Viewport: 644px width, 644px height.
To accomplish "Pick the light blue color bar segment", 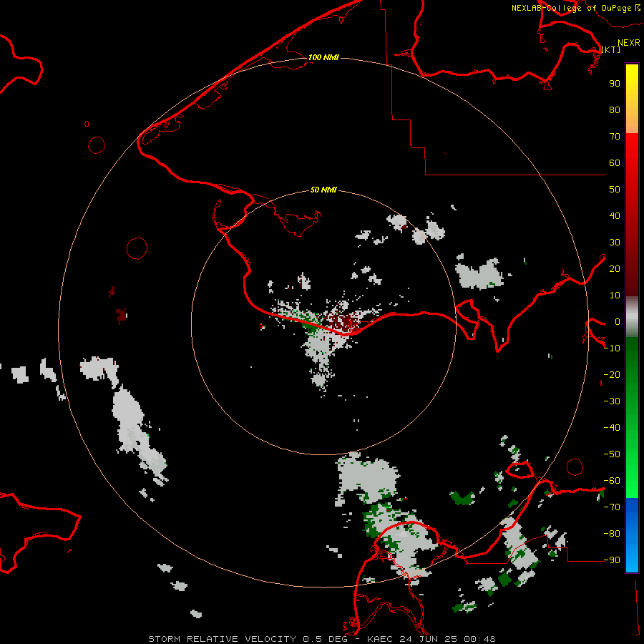I will [632, 559].
